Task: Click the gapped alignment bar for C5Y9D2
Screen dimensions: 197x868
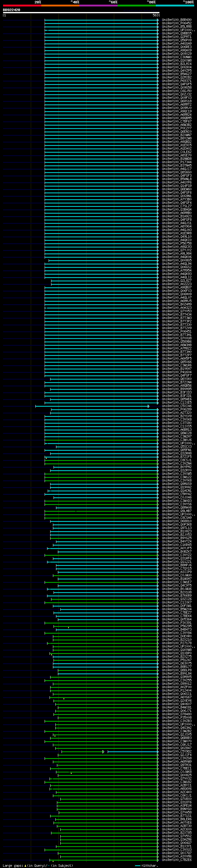Action: (110, 751)
